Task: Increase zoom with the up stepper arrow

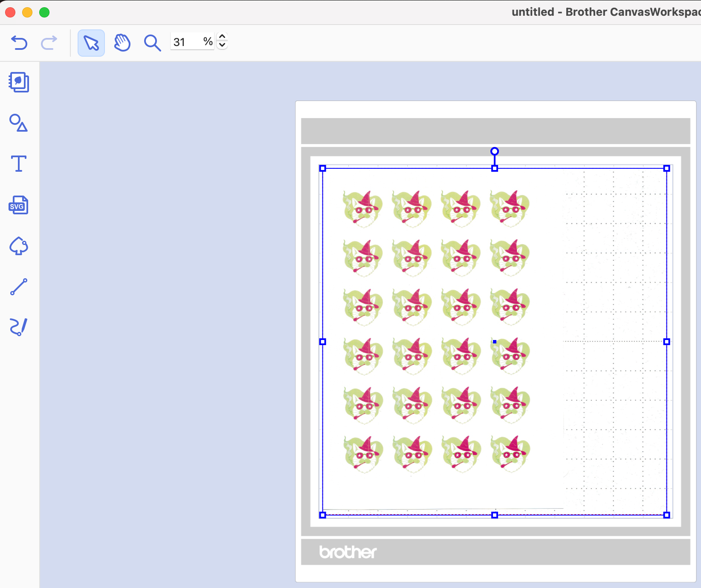Action: click(x=222, y=37)
